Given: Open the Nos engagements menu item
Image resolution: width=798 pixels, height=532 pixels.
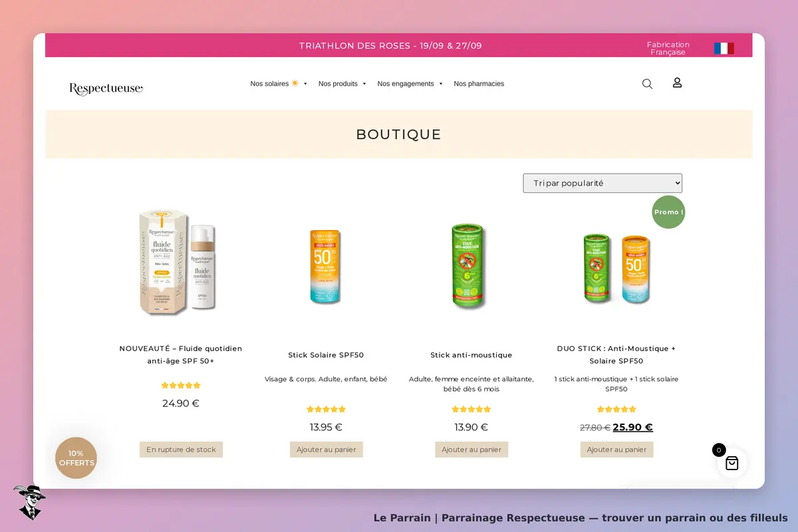Looking at the screenshot, I should [x=406, y=84].
